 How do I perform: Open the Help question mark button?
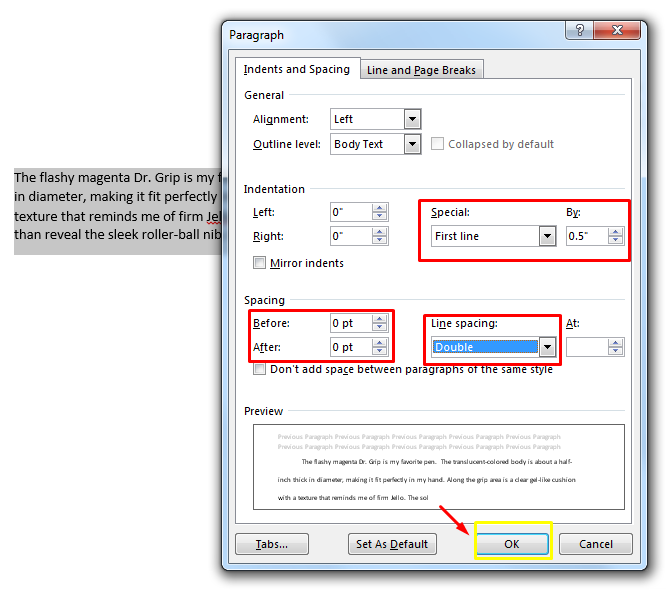click(x=579, y=30)
